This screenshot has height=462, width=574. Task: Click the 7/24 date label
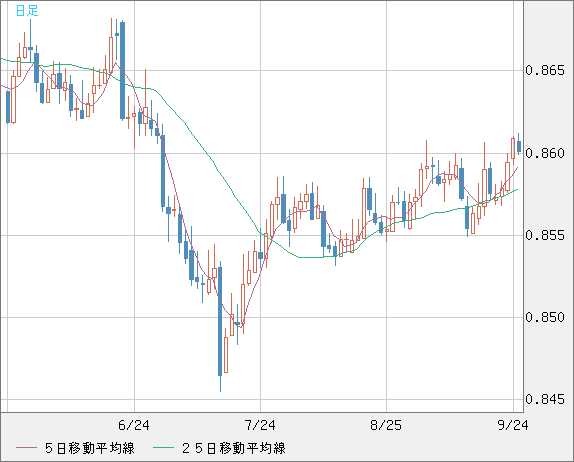point(260,425)
